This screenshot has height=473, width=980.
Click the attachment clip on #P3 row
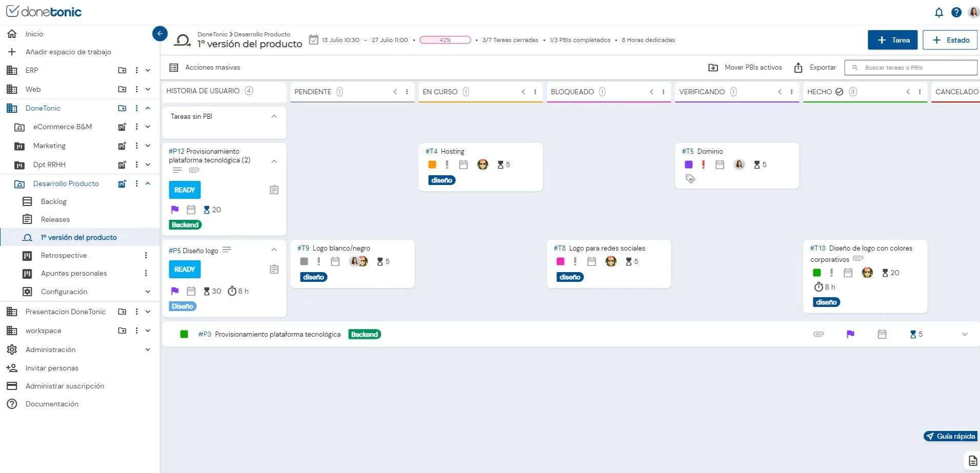[818, 334]
